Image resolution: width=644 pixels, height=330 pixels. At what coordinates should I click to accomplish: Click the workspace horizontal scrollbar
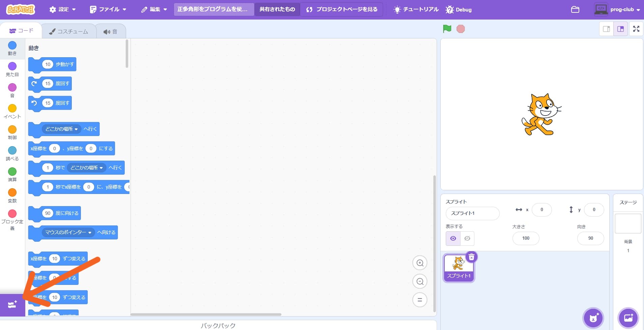[x=206, y=315]
